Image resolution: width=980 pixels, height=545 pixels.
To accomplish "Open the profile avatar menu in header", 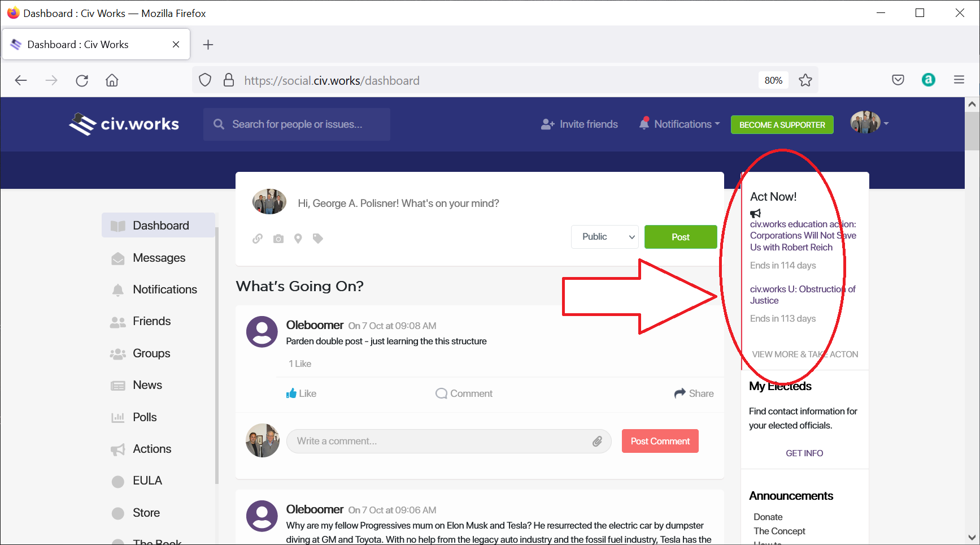I will point(869,123).
